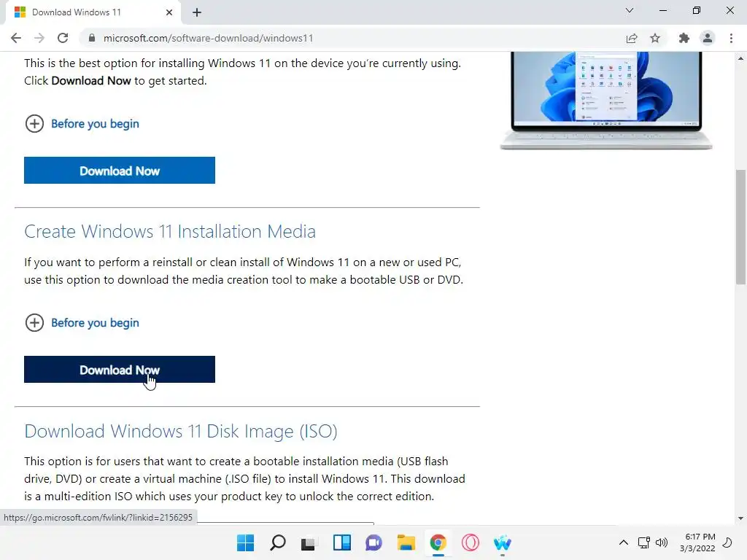Screen dimensions: 747x560
Task: Bookmark this page with the star icon
Action: [655, 38]
